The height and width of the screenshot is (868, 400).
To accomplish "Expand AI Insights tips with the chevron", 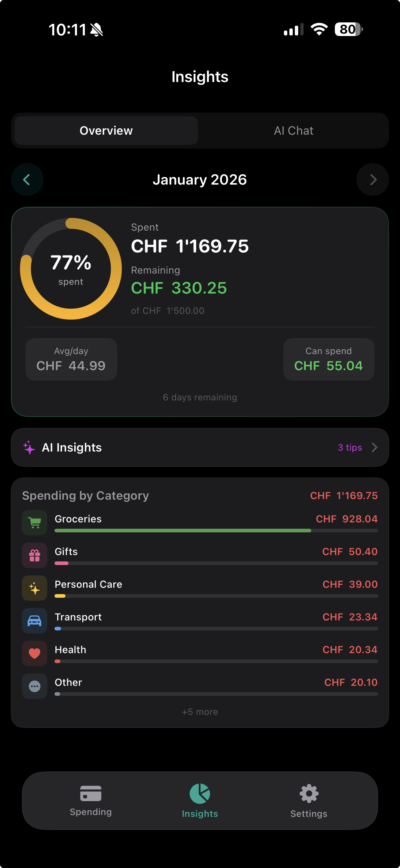I will pyautogui.click(x=375, y=448).
